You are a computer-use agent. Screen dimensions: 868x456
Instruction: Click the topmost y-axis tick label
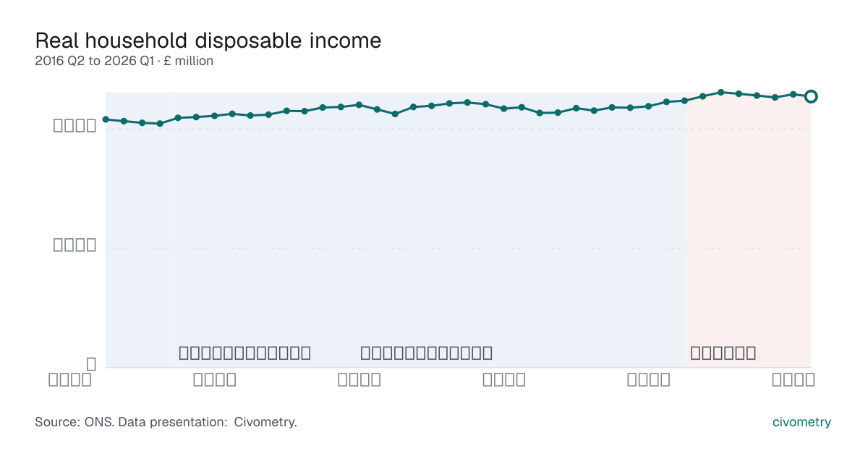pyautogui.click(x=75, y=126)
